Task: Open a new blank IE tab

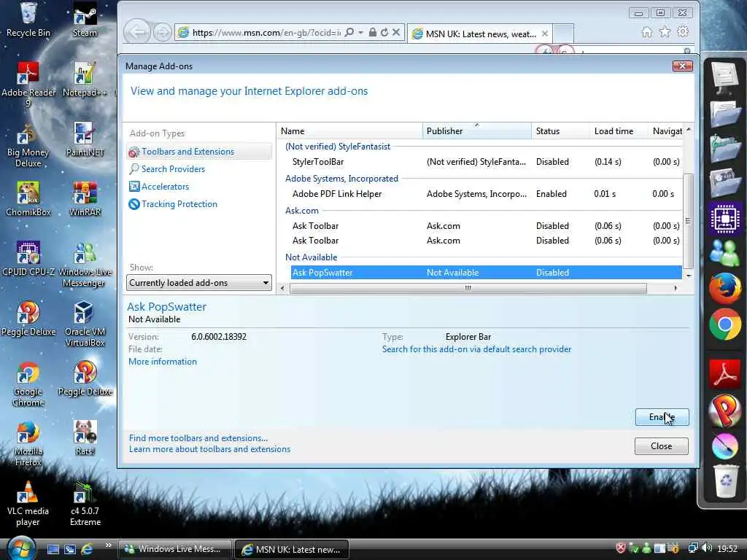Action: (x=563, y=34)
